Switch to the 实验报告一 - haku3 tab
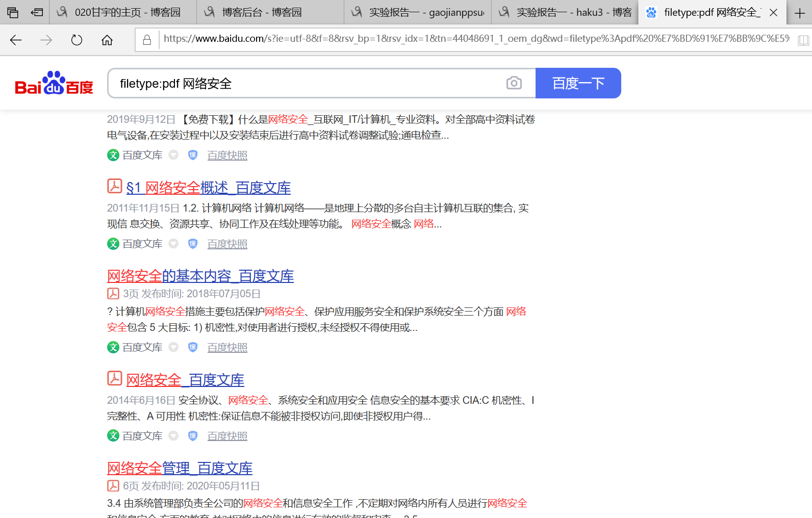 (x=565, y=12)
